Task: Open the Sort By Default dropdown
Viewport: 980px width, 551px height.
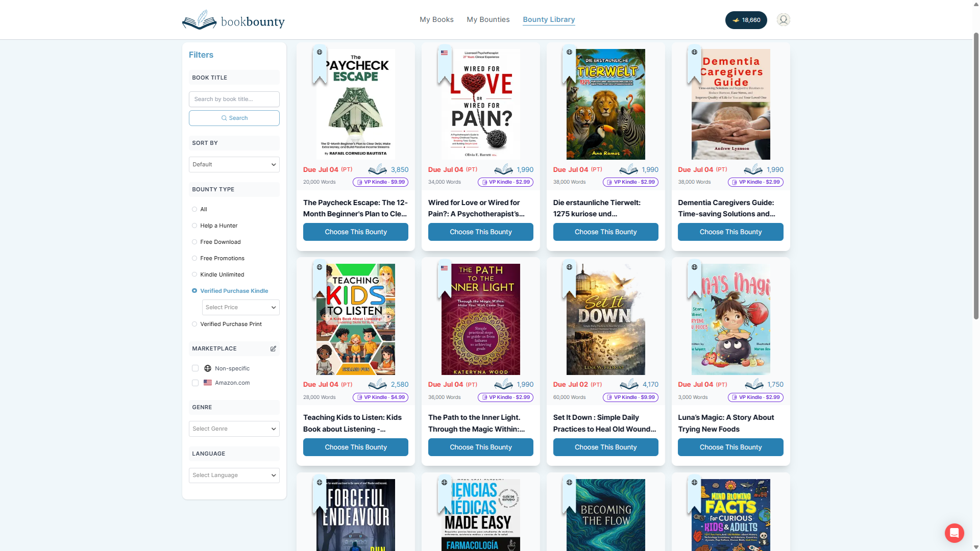Action: point(234,164)
